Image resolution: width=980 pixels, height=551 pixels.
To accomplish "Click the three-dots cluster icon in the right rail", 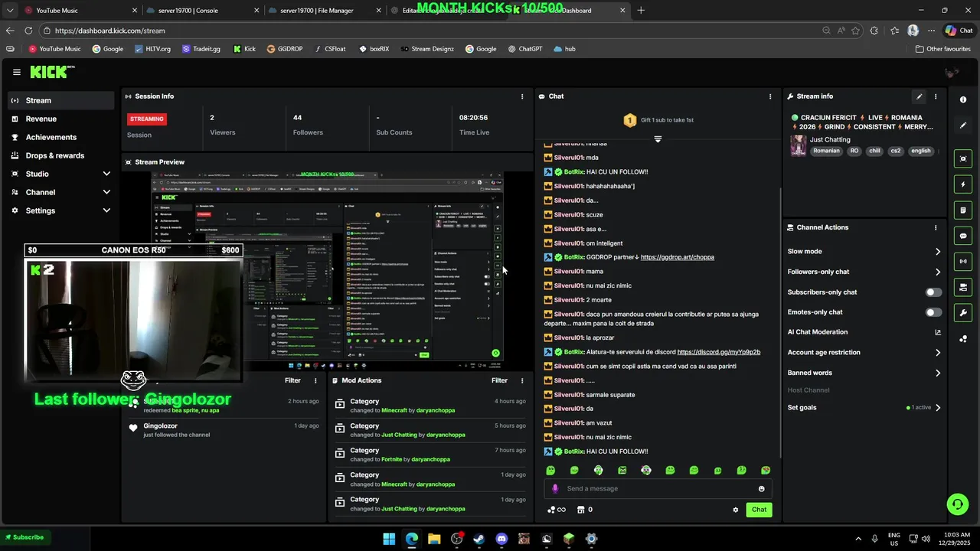I will tap(963, 339).
